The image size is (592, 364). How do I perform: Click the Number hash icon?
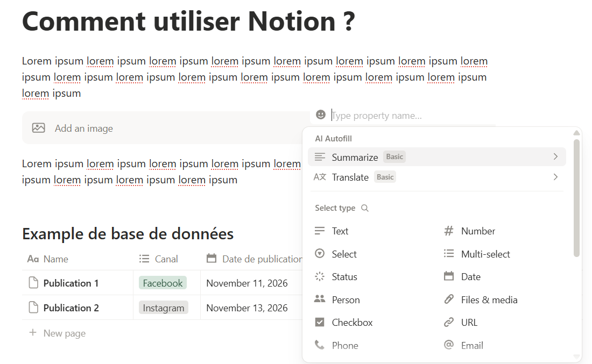(x=449, y=231)
